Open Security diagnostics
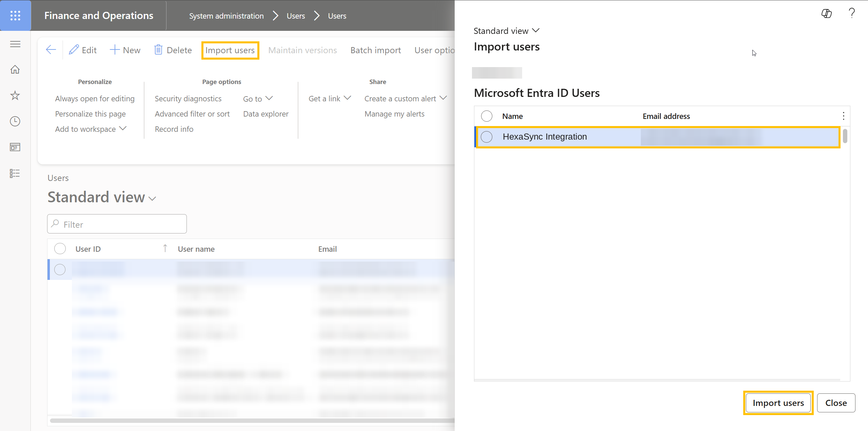Viewport: 868px width, 431px height. (x=188, y=99)
